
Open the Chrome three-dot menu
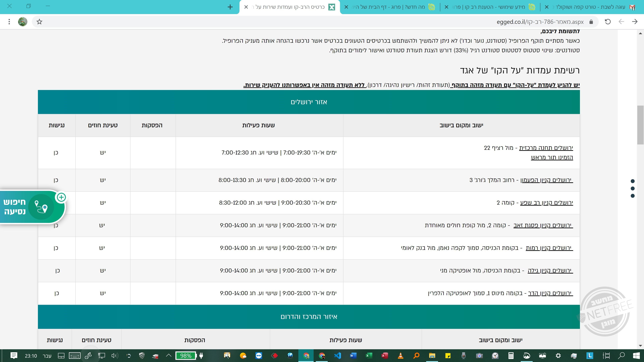9,22
